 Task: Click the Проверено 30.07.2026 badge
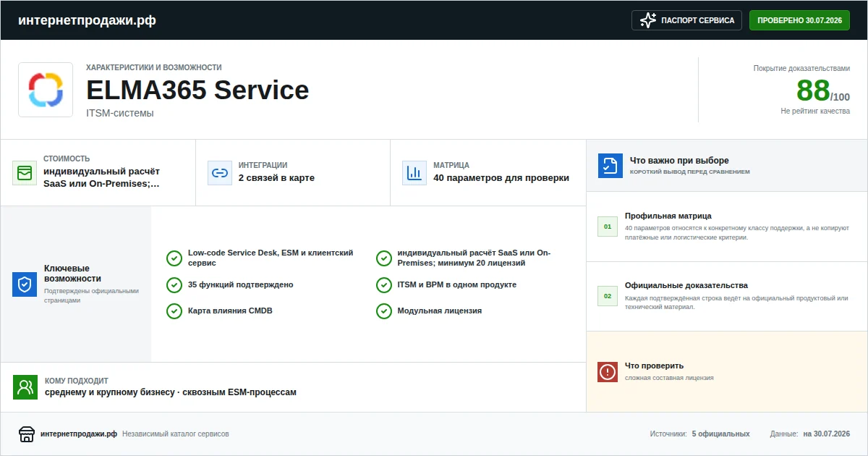click(x=799, y=20)
